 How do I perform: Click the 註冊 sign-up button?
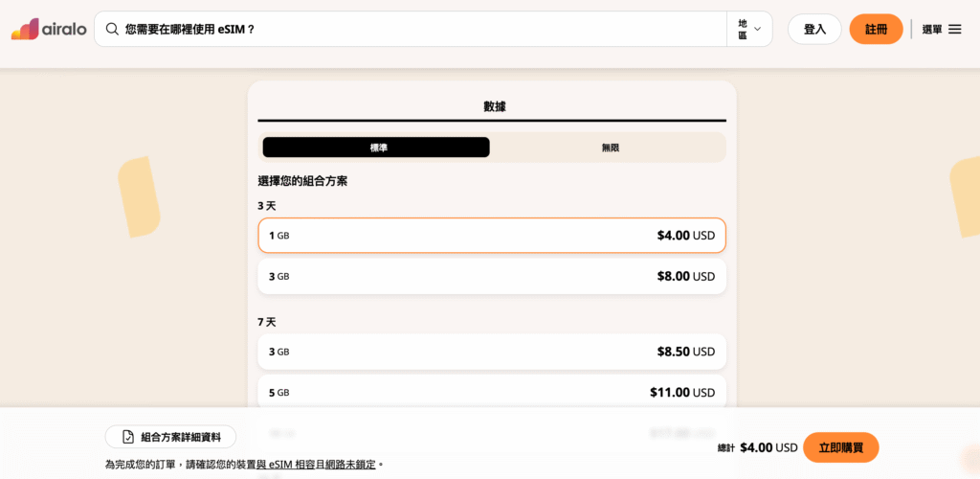click(876, 29)
